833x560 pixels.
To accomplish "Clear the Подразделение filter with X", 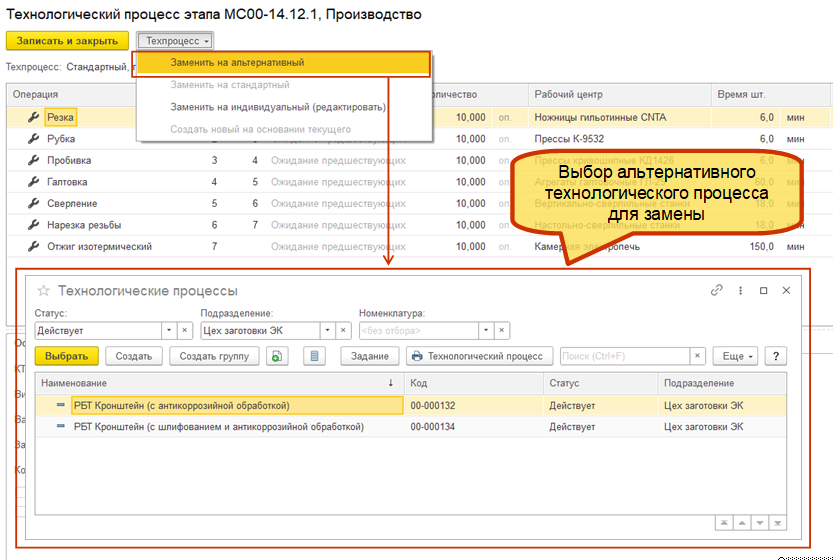I will point(343,330).
